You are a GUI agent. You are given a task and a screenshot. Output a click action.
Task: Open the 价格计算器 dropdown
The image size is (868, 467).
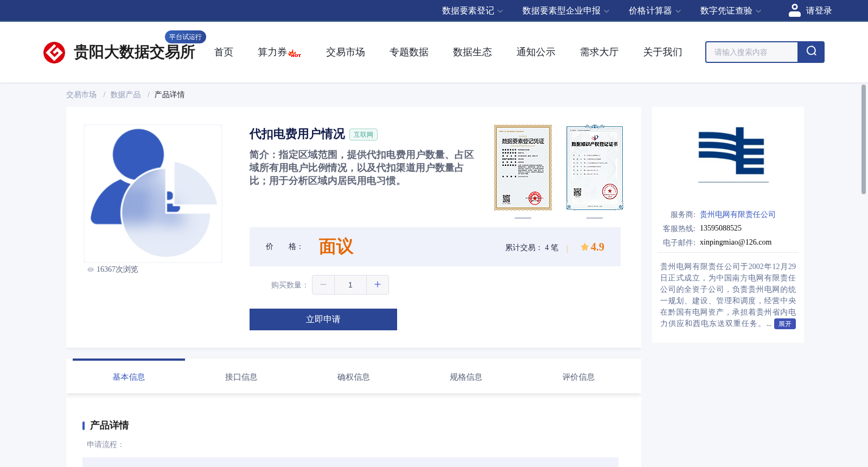(x=654, y=11)
